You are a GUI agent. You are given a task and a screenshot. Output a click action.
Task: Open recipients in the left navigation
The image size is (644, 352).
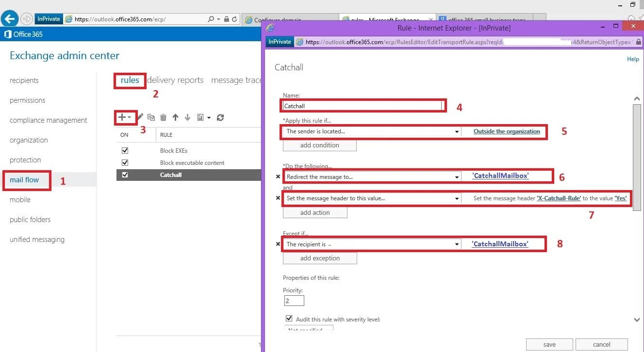point(24,80)
